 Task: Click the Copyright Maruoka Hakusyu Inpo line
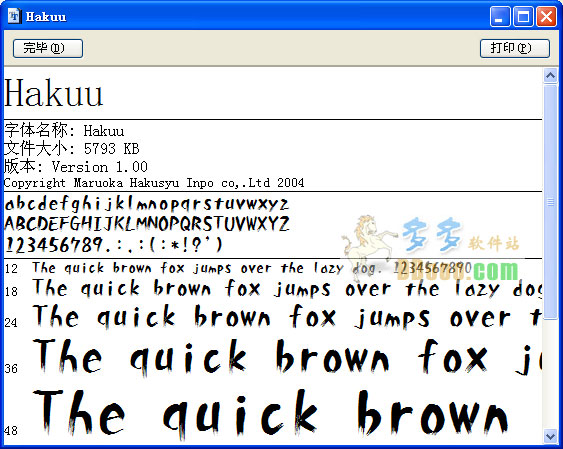154,183
